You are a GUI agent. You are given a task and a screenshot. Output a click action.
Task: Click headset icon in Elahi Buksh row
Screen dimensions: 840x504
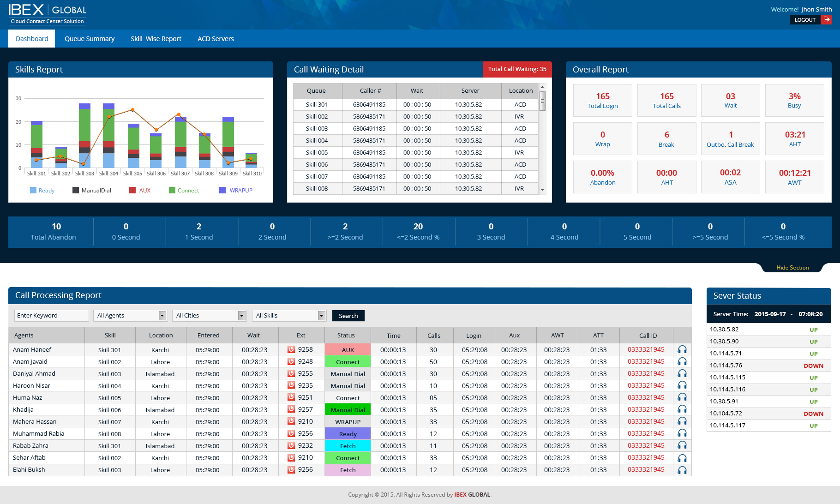tap(682, 470)
